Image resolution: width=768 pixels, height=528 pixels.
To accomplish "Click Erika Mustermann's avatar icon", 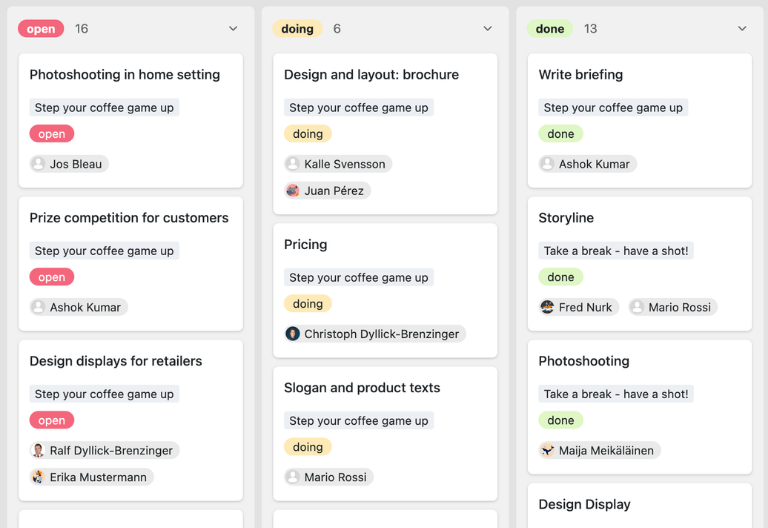I will [x=38, y=477].
